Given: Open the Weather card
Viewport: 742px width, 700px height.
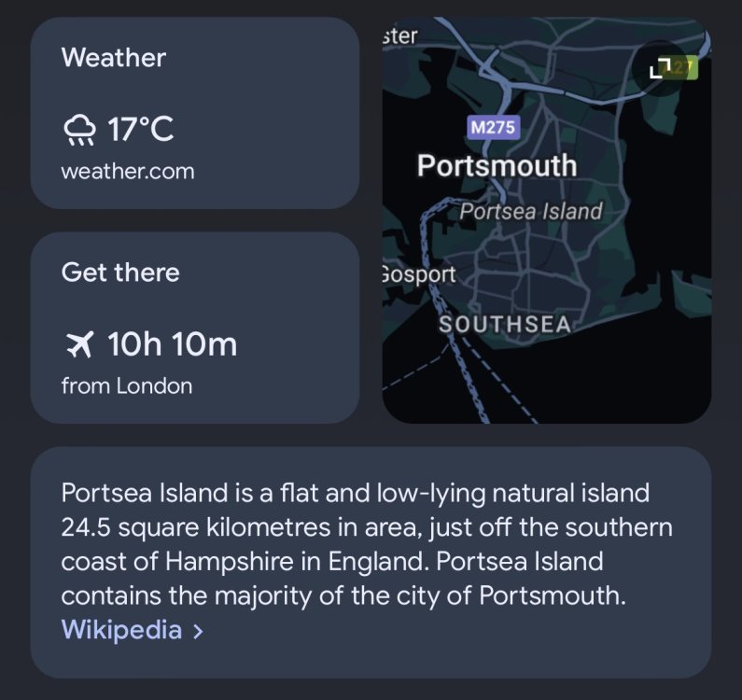Looking at the screenshot, I should click(x=195, y=113).
